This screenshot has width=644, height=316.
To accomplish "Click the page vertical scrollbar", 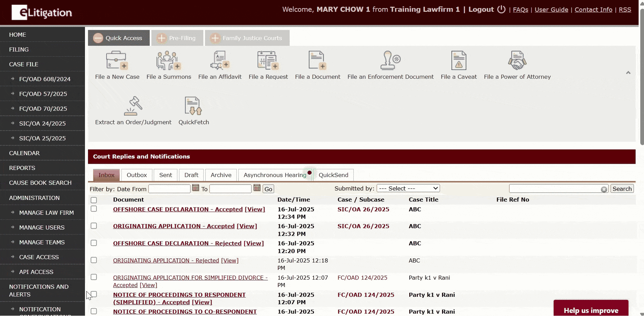I will [641, 77].
